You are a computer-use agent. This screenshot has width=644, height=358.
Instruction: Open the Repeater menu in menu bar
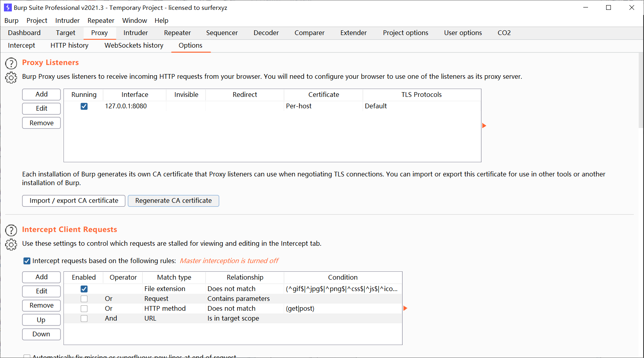[101, 20]
